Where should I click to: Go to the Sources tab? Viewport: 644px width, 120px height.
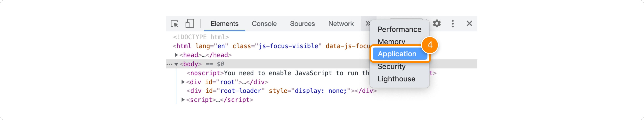pyautogui.click(x=302, y=24)
